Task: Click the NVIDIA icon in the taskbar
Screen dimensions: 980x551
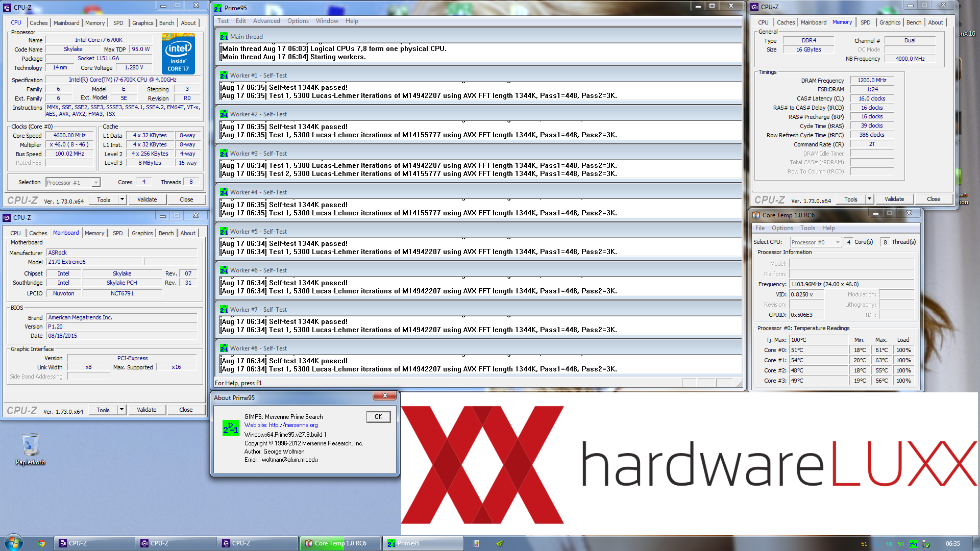Action: click(x=500, y=543)
